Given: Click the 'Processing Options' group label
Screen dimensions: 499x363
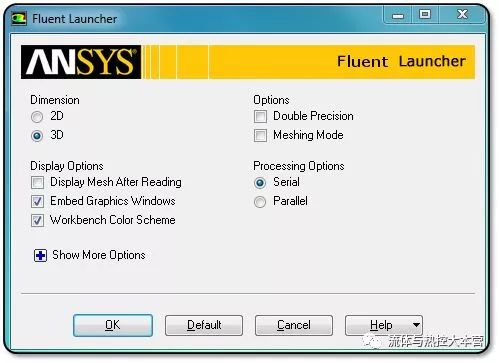Looking at the screenshot, I should (x=299, y=166).
